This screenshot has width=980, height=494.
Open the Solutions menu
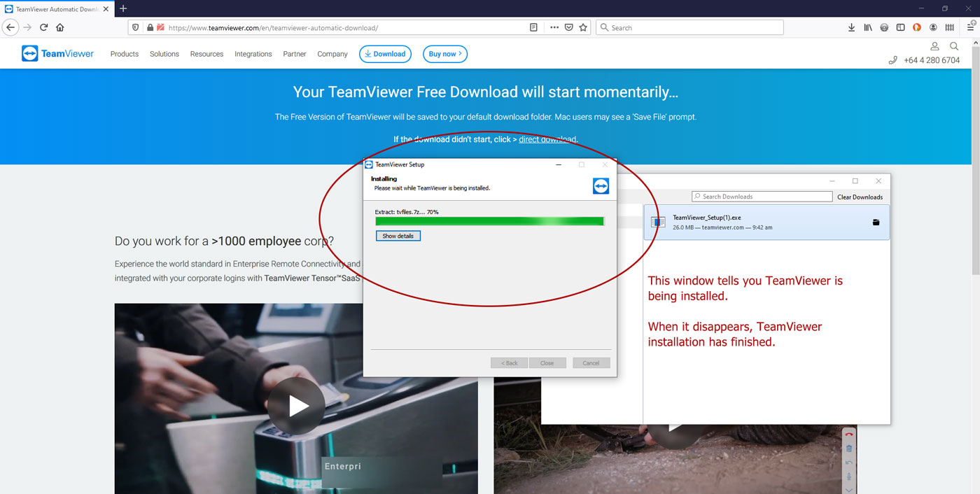click(x=164, y=54)
